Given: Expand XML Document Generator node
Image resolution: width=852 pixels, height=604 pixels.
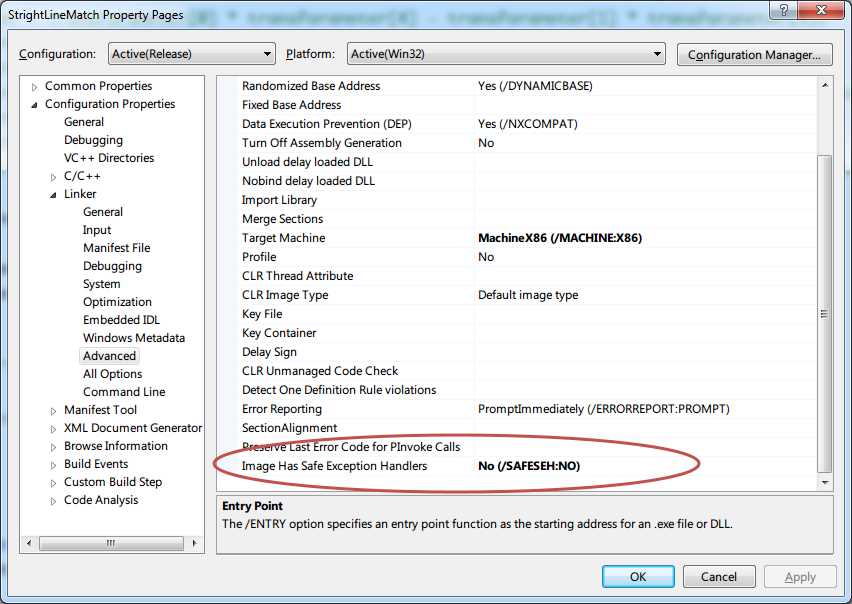Looking at the screenshot, I should point(53,429).
